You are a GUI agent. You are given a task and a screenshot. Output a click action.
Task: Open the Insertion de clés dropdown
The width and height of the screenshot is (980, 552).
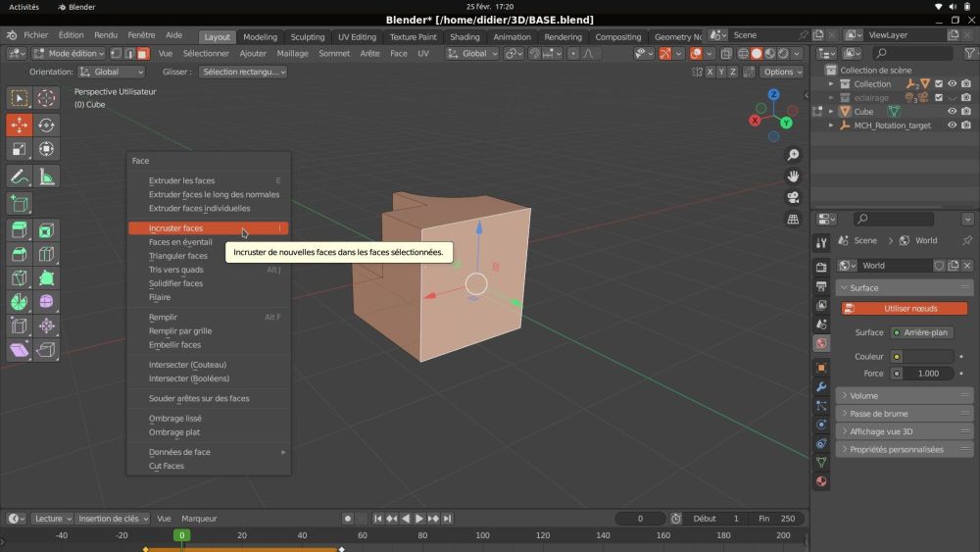point(113,519)
